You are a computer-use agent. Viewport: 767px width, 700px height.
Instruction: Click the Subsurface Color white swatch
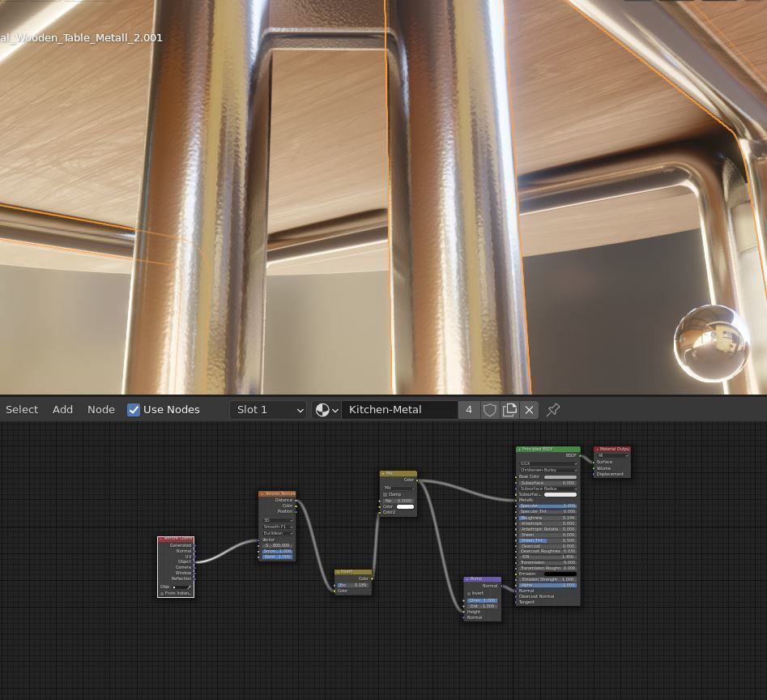coord(560,494)
